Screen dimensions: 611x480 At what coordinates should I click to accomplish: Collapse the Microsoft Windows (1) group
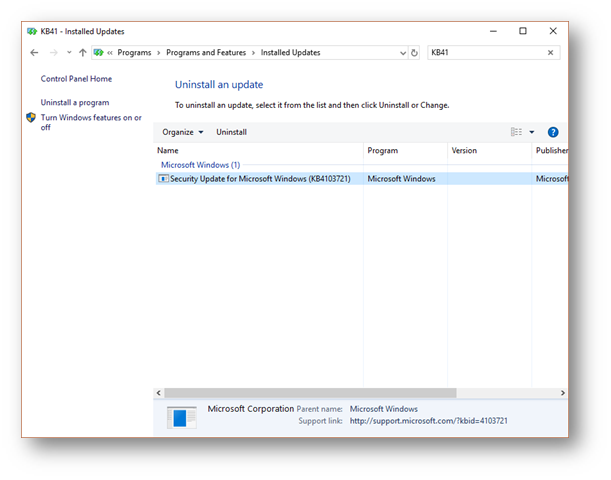[x=200, y=165]
